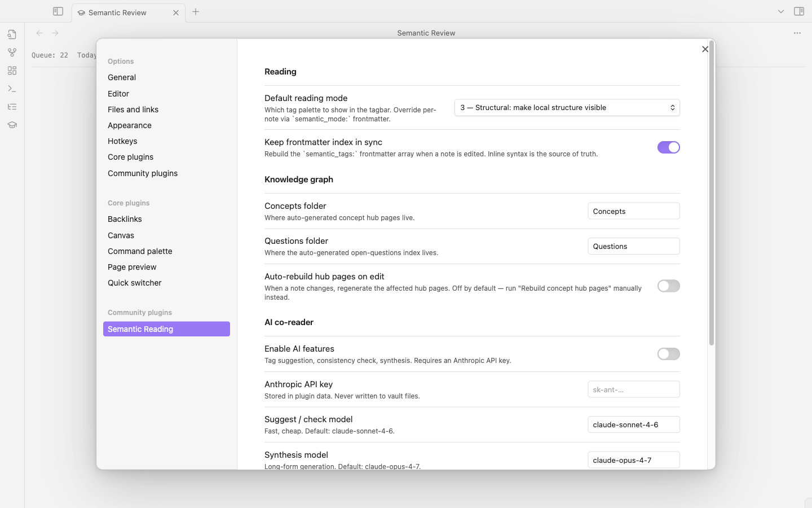812x508 pixels.
Task: Click the Semantic Review tab
Action: coord(129,12)
